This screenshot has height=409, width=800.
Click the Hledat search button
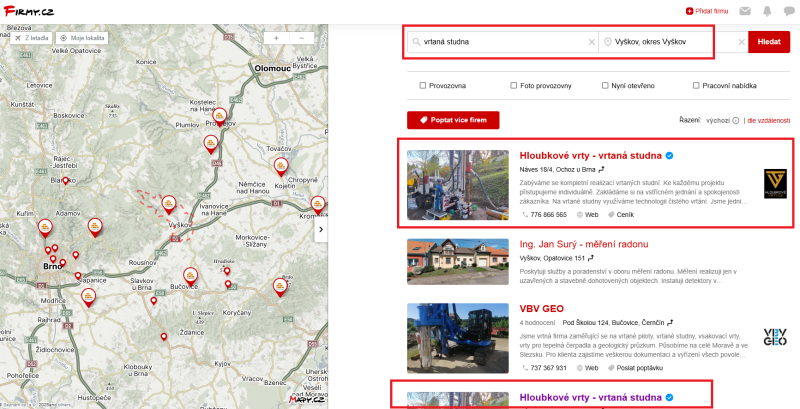point(769,42)
